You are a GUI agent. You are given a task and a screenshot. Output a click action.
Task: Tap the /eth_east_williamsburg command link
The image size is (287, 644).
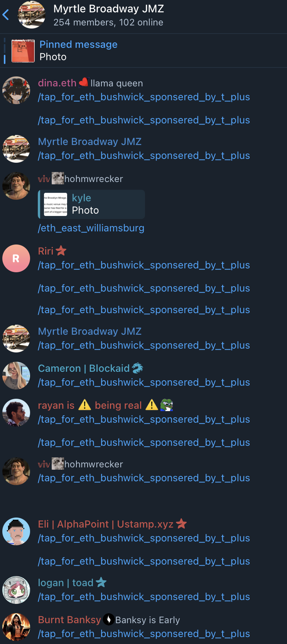click(x=91, y=228)
